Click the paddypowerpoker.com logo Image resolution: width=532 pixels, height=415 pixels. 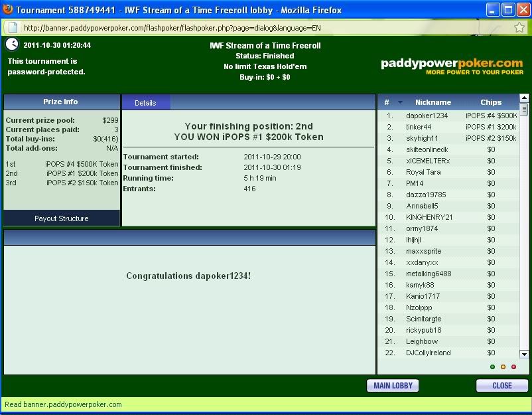[452, 66]
